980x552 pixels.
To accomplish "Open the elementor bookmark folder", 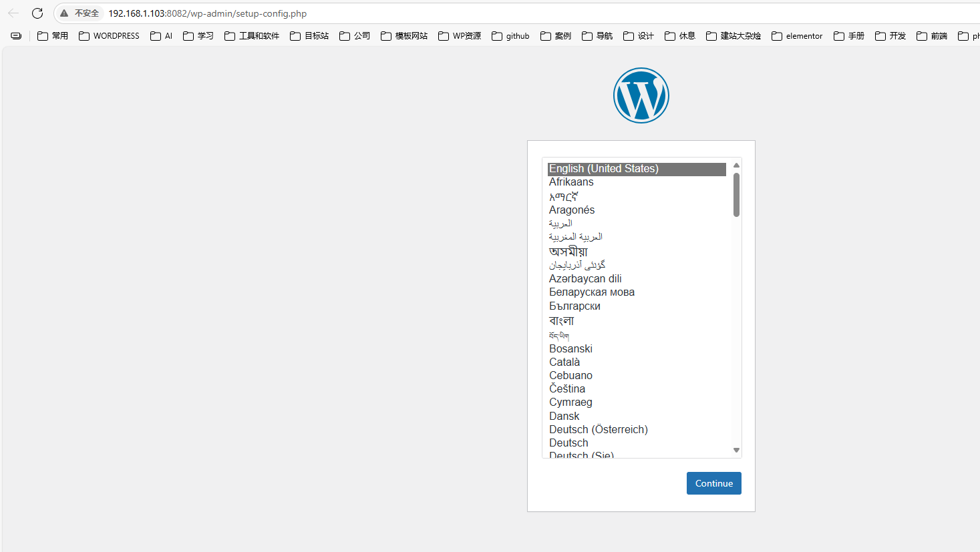I will tap(797, 36).
